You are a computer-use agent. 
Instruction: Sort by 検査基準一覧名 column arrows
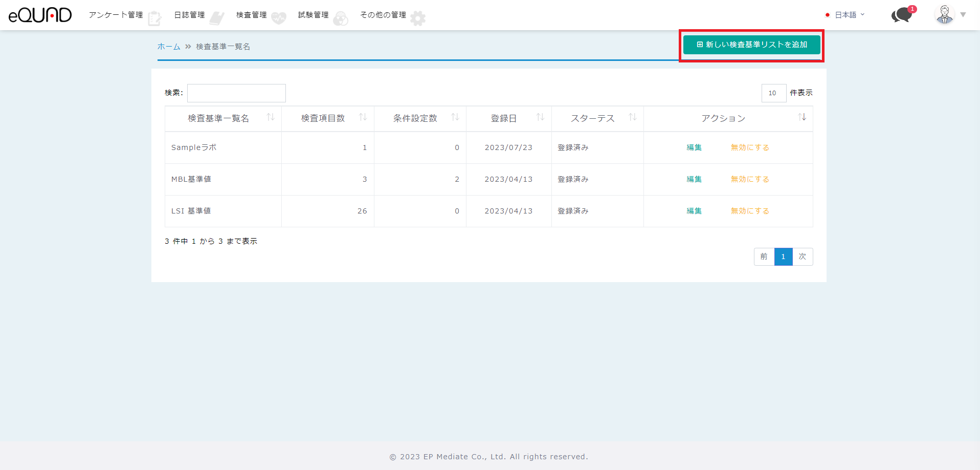(271, 118)
